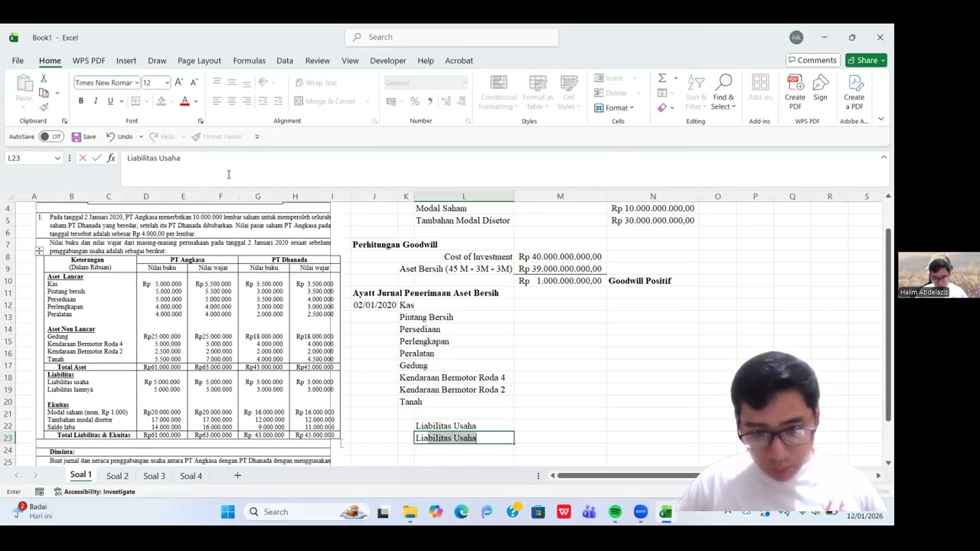
Task: Open the Insert ribbon tab
Action: click(126, 60)
